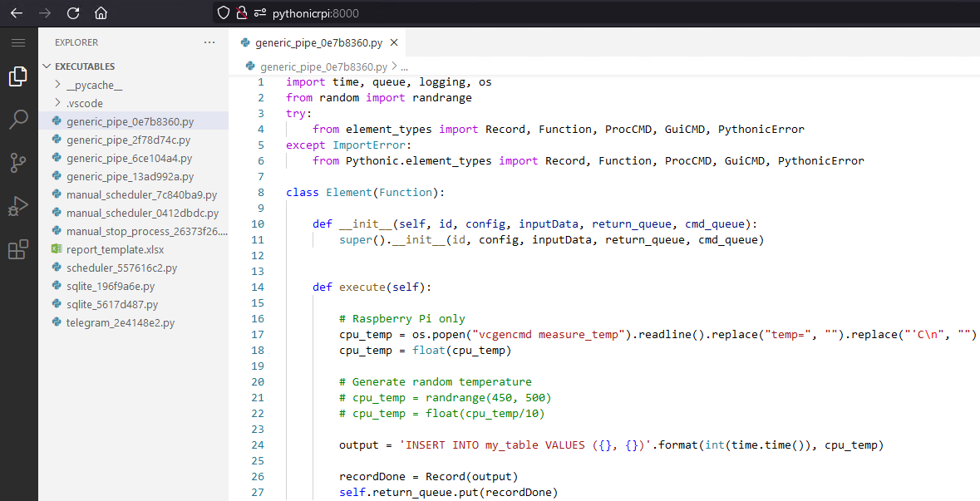Close the generic_pipe_0e7b8360.py tab
The height and width of the screenshot is (501, 980).
pos(394,43)
